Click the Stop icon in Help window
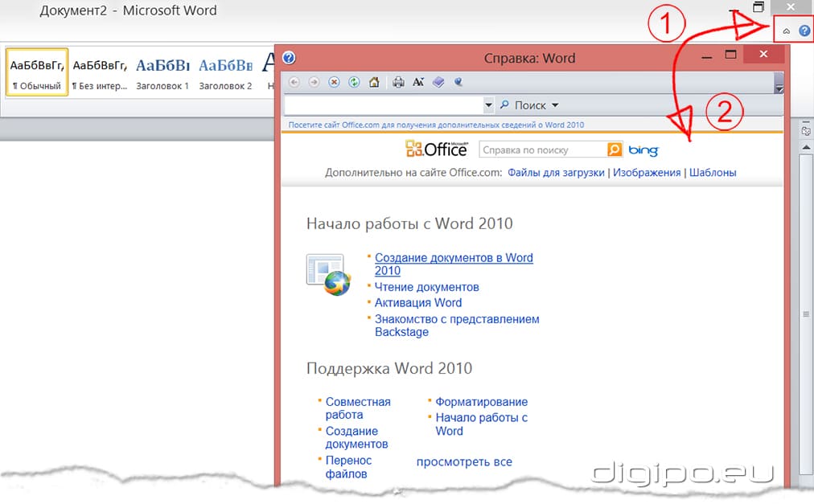This screenshot has width=814, height=504. (334, 82)
